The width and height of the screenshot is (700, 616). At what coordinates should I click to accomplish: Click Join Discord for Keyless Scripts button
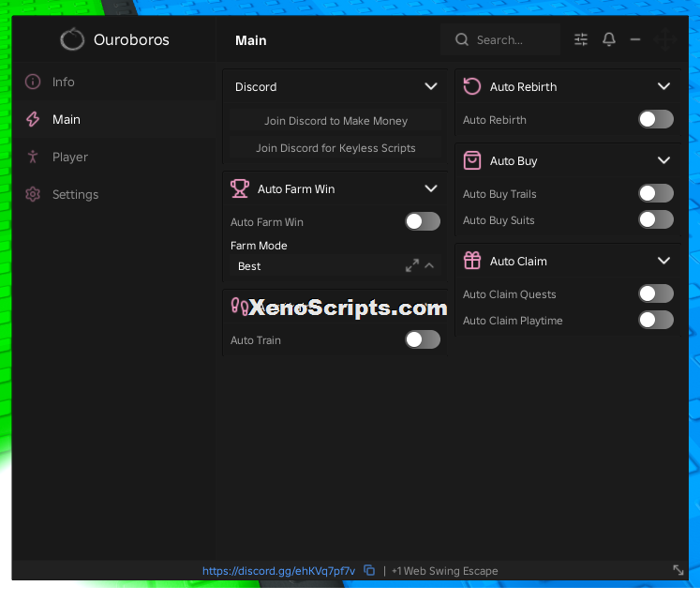[x=335, y=148]
